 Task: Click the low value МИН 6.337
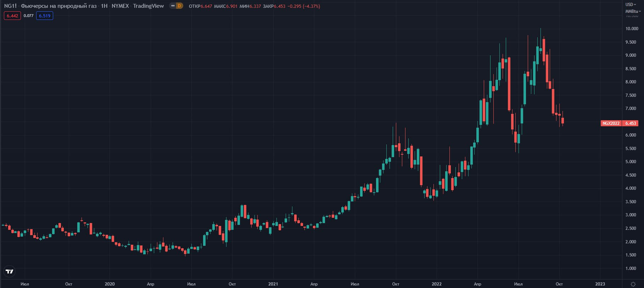point(250,6)
